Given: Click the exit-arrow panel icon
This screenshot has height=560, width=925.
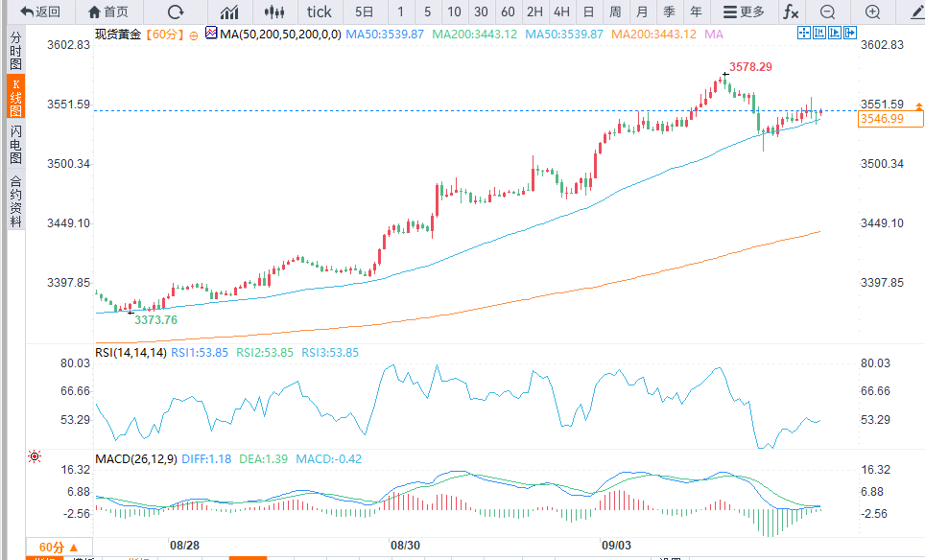Looking at the screenshot, I should [849, 33].
